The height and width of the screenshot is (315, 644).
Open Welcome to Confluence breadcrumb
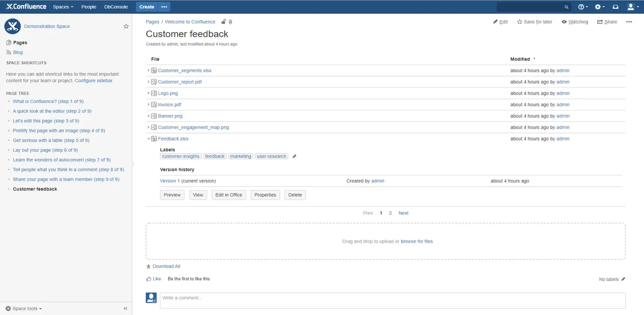(190, 22)
